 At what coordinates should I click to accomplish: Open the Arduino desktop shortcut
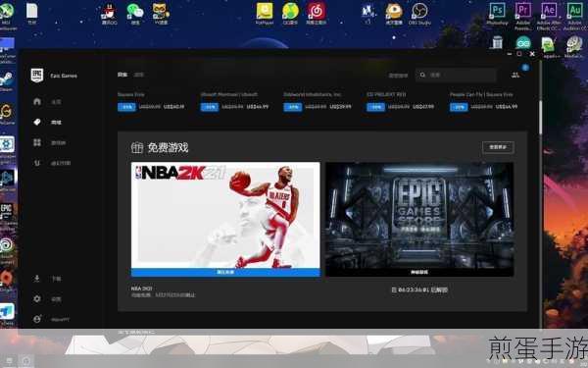523,42
